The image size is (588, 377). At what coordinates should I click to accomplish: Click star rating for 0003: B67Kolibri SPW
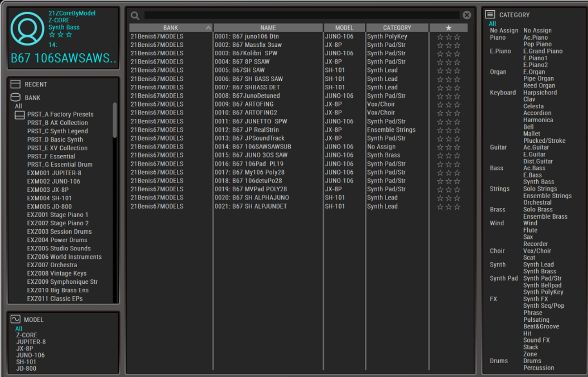pyautogui.click(x=449, y=54)
